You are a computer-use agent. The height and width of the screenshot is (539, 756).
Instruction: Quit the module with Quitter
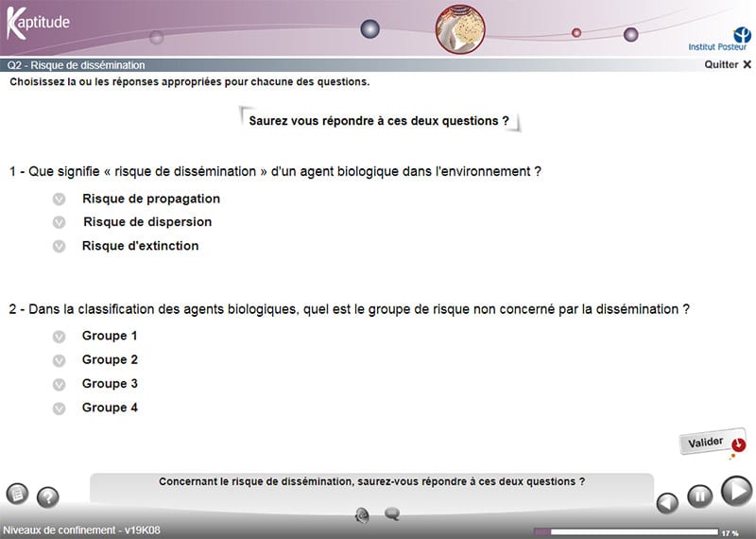(x=728, y=65)
